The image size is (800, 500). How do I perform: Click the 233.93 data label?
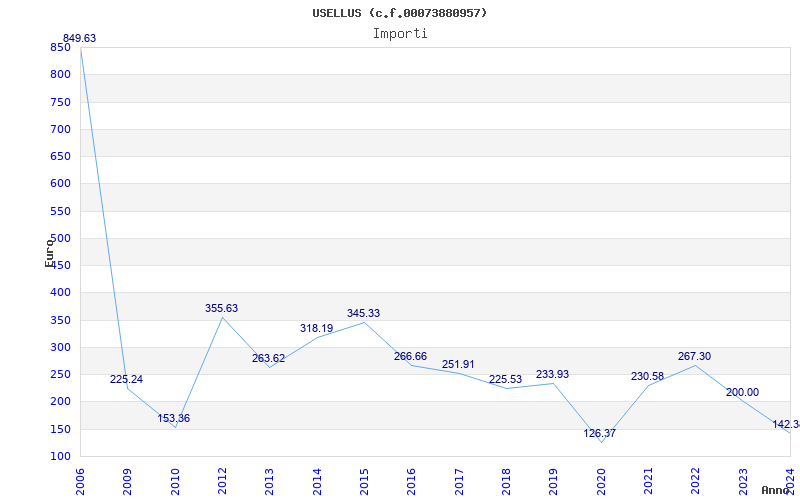tap(552, 374)
